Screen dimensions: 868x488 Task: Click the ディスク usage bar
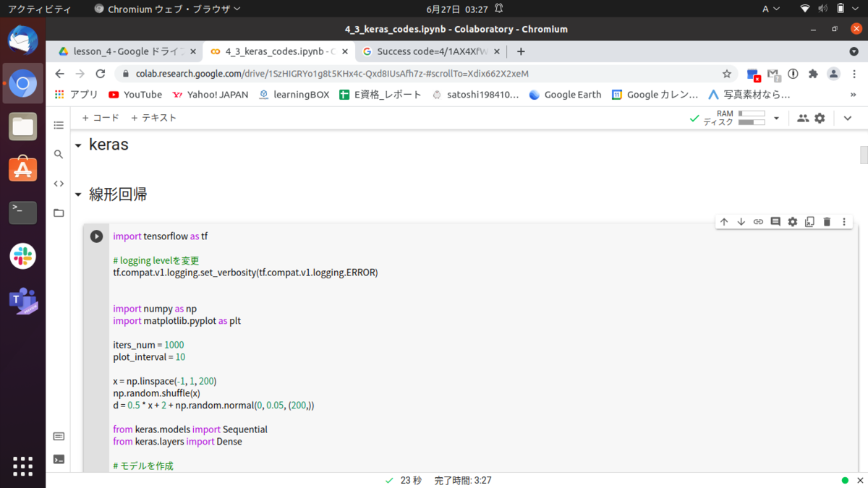(x=752, y=122)
